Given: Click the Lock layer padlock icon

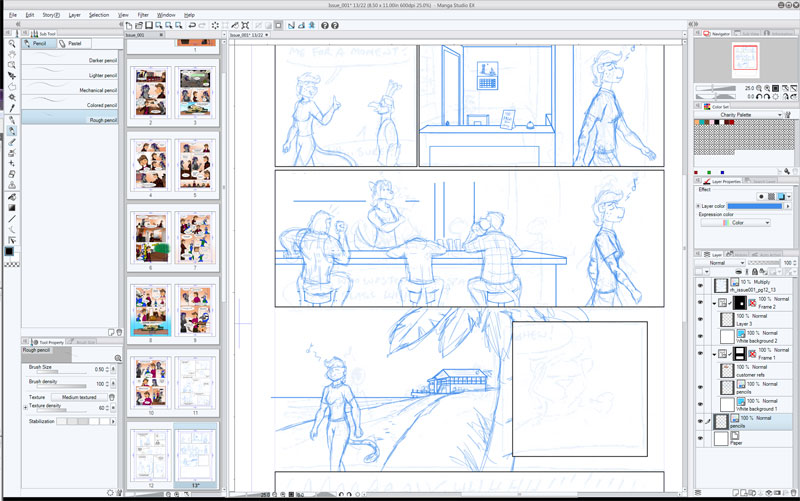Looking at the screenshot, I should (755, 272).
